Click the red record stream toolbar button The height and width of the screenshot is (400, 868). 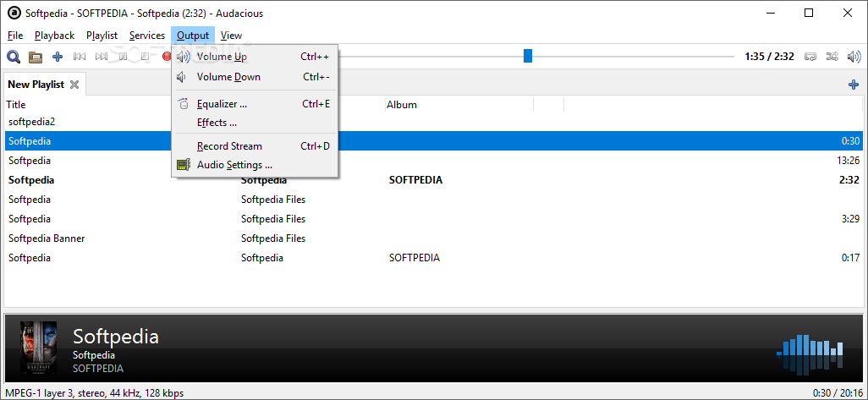pos(166,57)
